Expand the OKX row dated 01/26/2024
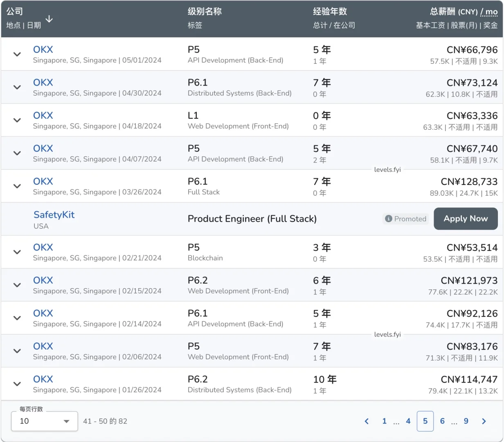The width and height of the screenshot is (504, 442). click(x=17, y=384)
